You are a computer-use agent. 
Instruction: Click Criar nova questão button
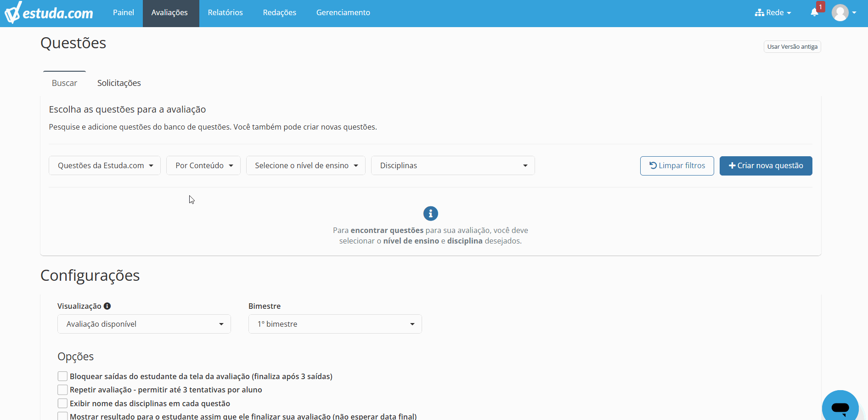[766, 165]
